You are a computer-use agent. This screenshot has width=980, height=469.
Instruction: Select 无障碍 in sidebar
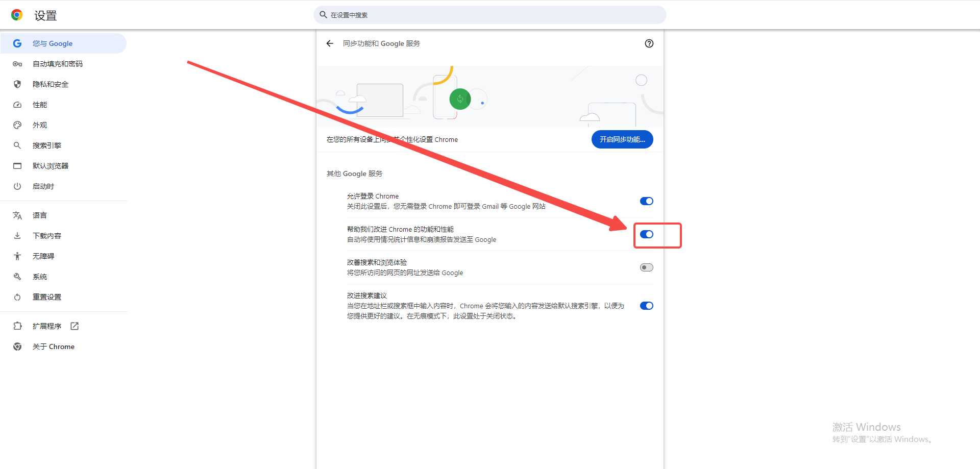[x=63, y=256]
